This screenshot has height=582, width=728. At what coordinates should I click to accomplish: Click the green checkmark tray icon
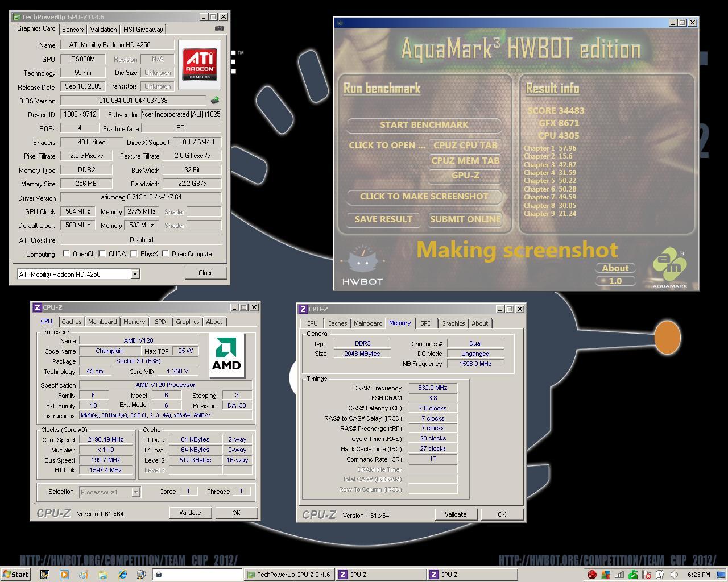[633, 575]
